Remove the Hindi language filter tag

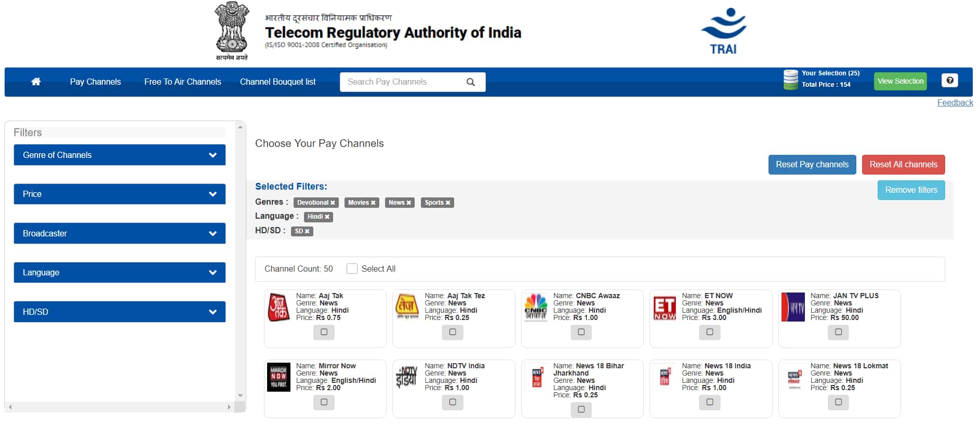[x=327, y=217]
